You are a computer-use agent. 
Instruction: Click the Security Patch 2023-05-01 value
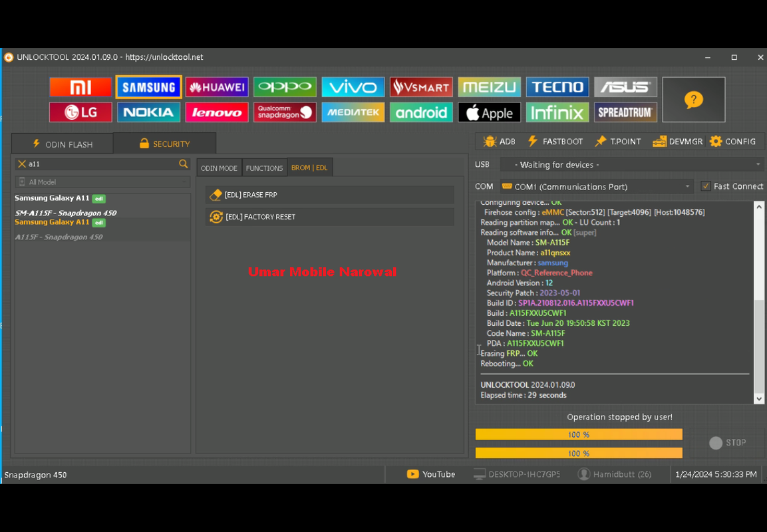point(559,293)
